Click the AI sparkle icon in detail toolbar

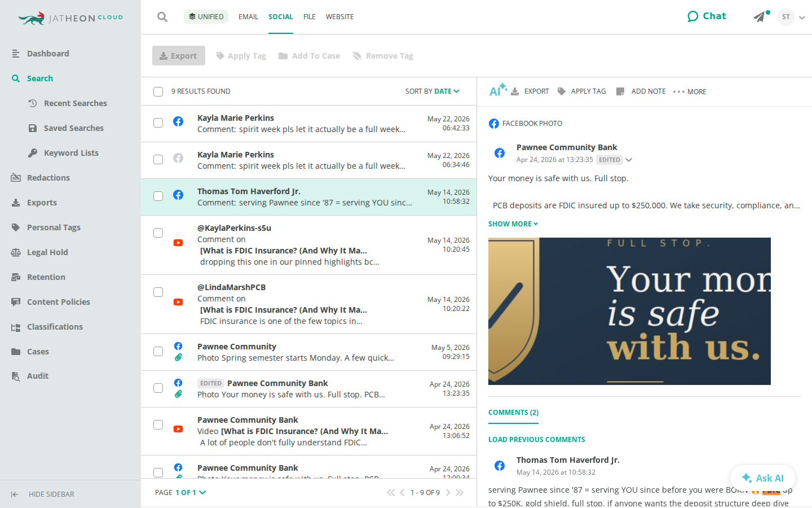pyautogui.click(x=498, y=90)
